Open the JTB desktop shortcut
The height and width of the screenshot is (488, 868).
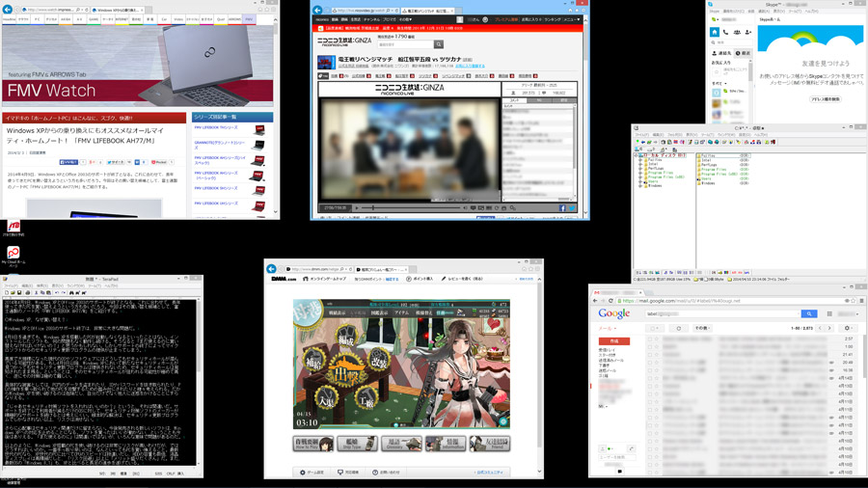13,229
